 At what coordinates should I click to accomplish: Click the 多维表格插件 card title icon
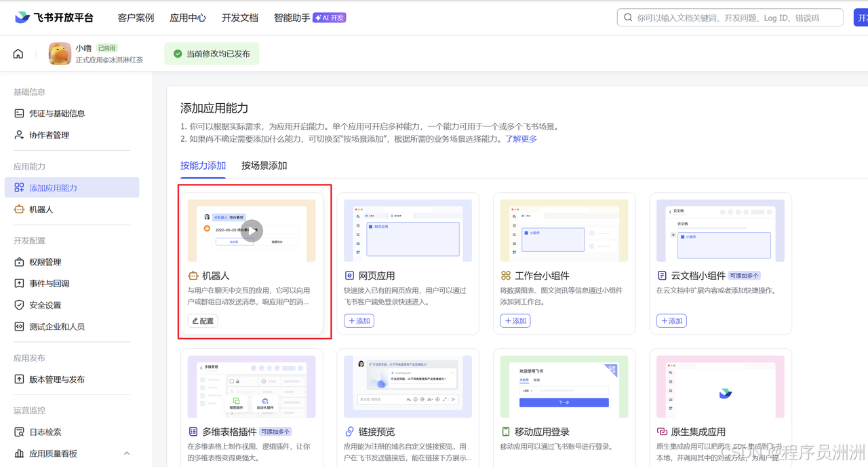pyautogui.click(x=193, y=432)
